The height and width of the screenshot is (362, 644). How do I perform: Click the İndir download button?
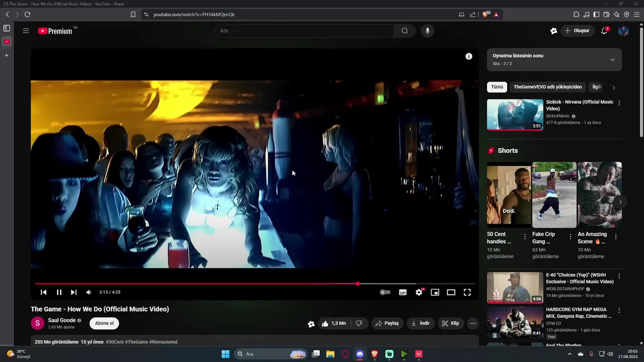(x=420, y=323)
